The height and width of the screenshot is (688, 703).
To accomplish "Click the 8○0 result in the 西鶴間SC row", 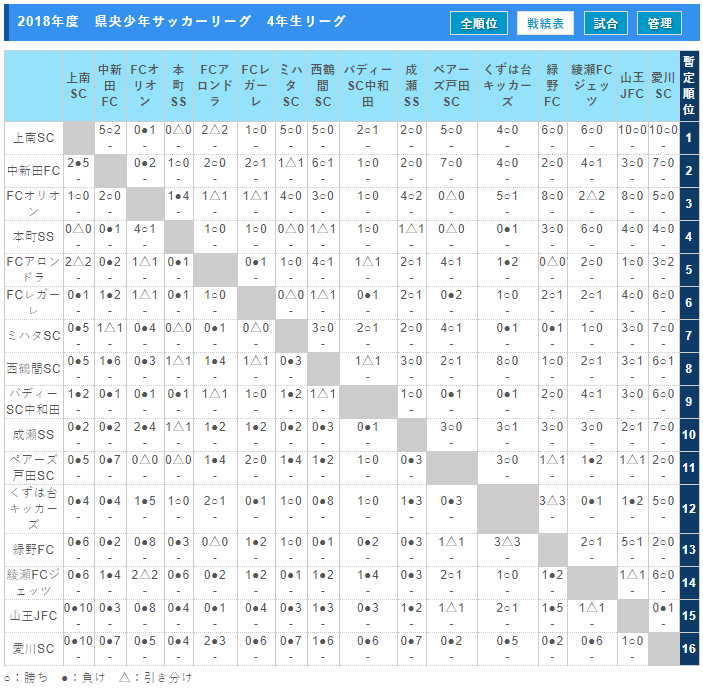I will pos(508,361).
